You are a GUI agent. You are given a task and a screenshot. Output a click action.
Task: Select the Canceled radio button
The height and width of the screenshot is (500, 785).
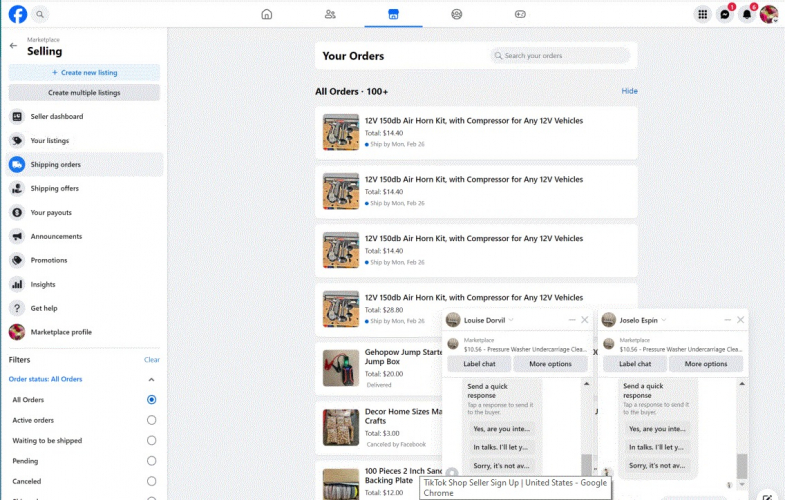pyautogui.click(x=151, y=481)
